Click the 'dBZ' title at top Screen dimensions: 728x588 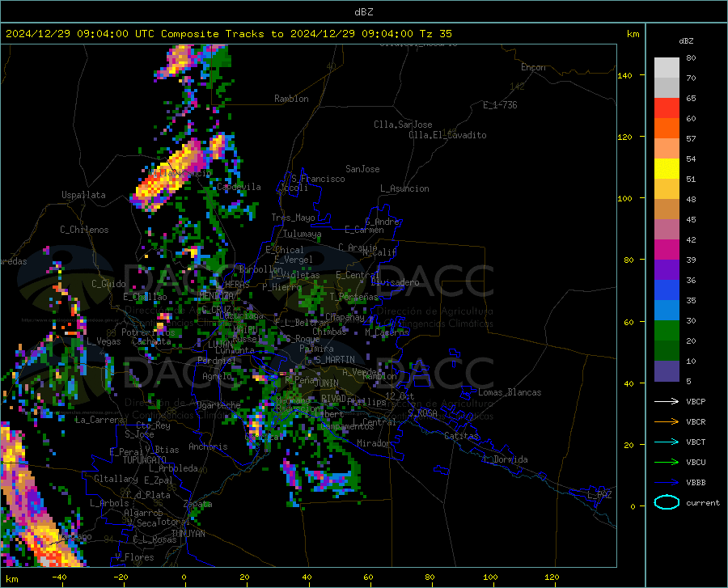(x=363, y=12)
